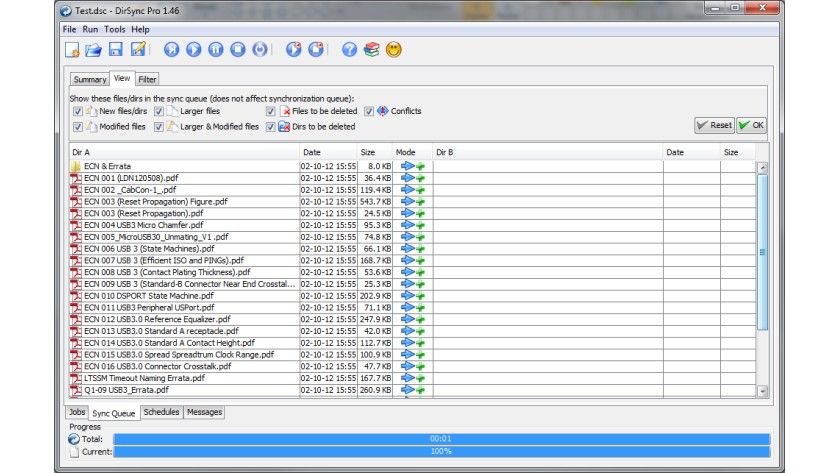Click the stacked books icon
Screen dimensions: 840x473
pos(371,50)
